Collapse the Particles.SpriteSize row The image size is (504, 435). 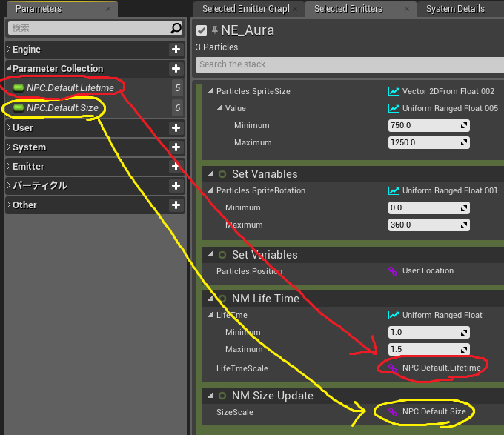tap(210, 91)
